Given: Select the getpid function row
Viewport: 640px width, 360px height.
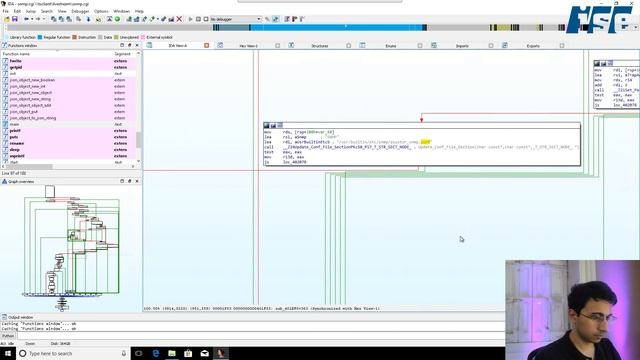Looking at the screenshot, I should click(68, 67).
